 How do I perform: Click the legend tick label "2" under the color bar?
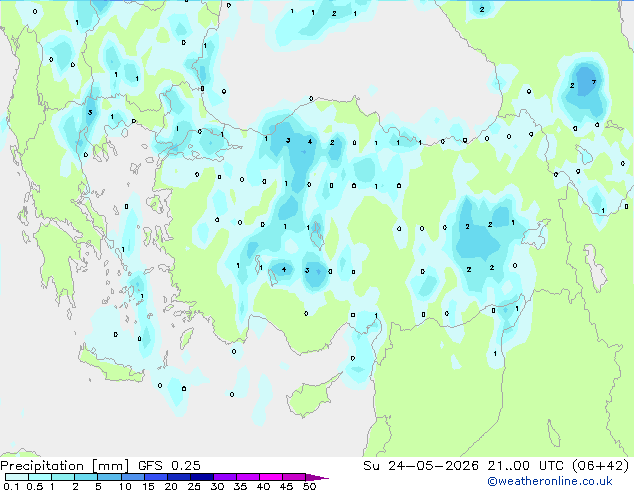tap(75, 486)
